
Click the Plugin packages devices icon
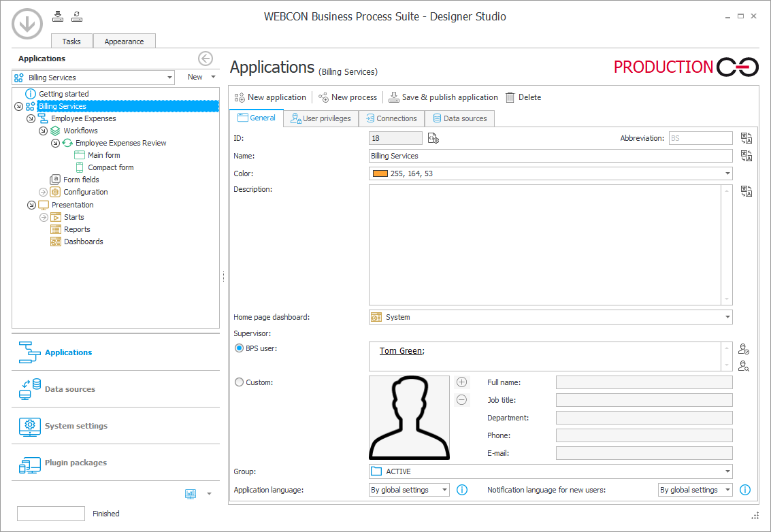click(x=29, y=465)
